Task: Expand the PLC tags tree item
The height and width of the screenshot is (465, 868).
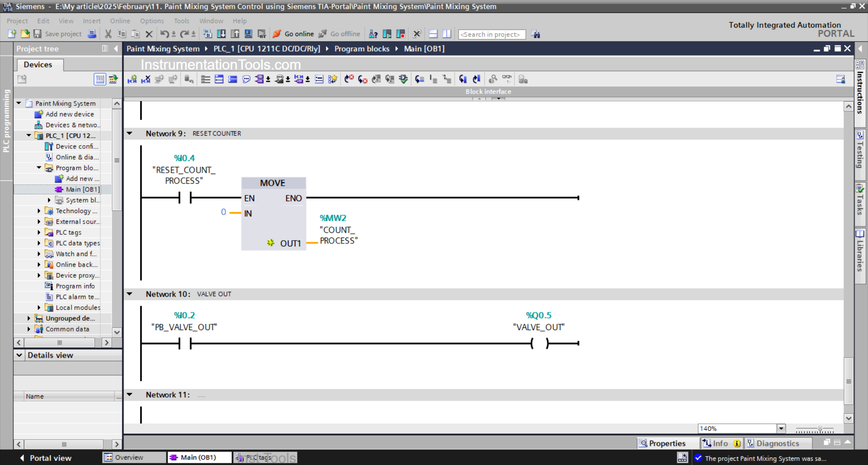Action: pos(39,232)
